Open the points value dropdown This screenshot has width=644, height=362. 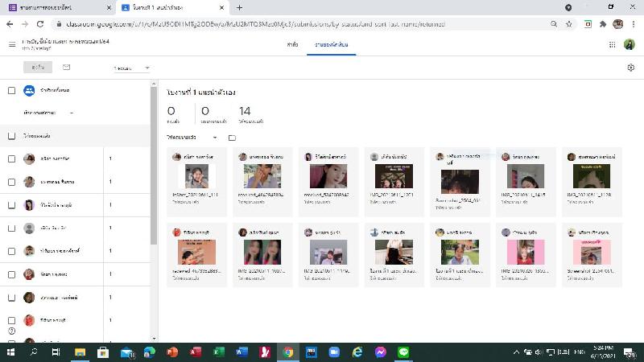[132, 68]
